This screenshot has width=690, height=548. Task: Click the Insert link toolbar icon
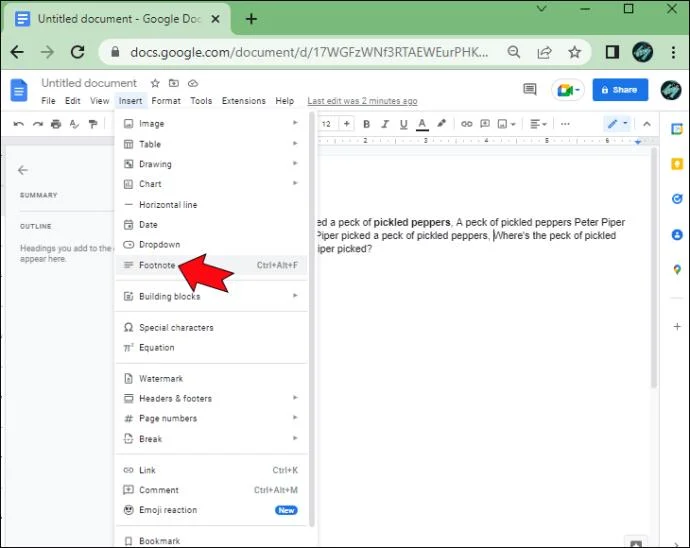[x=466, y=124]
